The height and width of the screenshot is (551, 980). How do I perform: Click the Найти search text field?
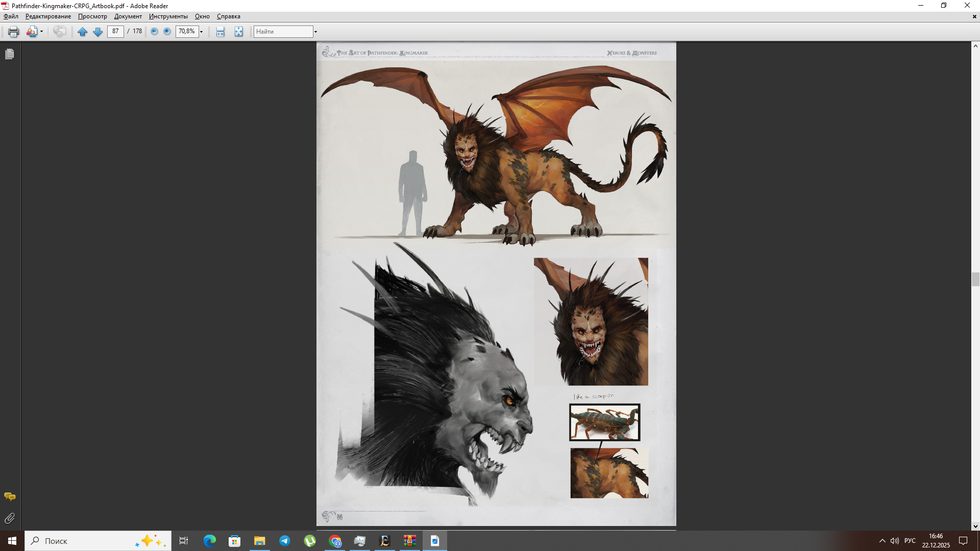tap(283, 32)
